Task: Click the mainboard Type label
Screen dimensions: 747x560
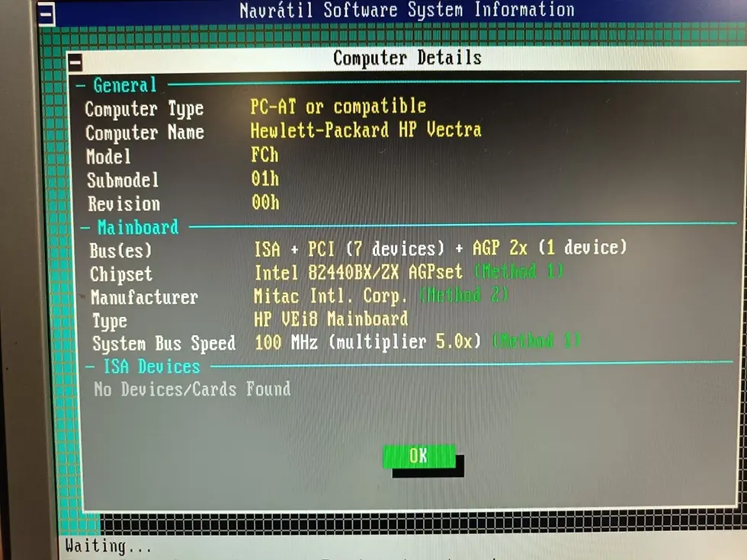Action: [x=110, y=322]
